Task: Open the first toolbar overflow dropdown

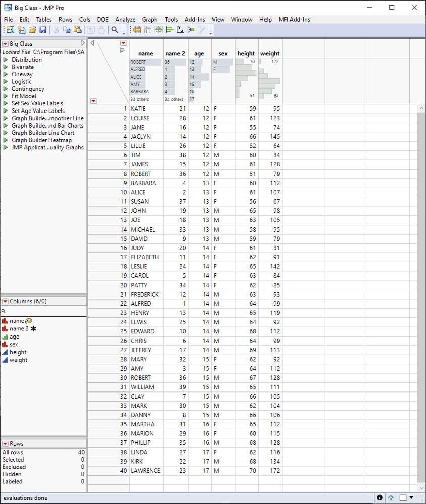Action: (124, 33)
